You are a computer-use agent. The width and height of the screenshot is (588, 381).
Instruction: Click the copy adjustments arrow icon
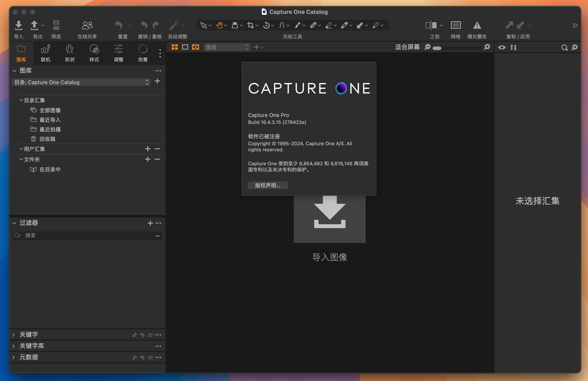(509, 25)
